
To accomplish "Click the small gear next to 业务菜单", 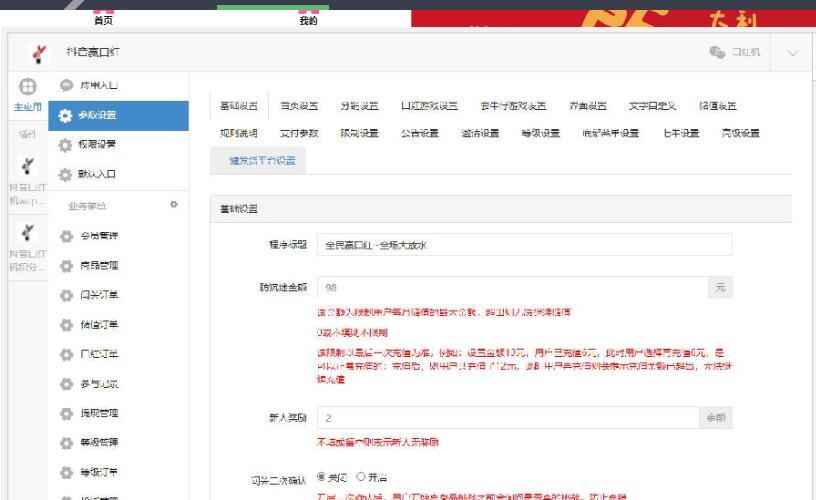I will tap(173, 205).
